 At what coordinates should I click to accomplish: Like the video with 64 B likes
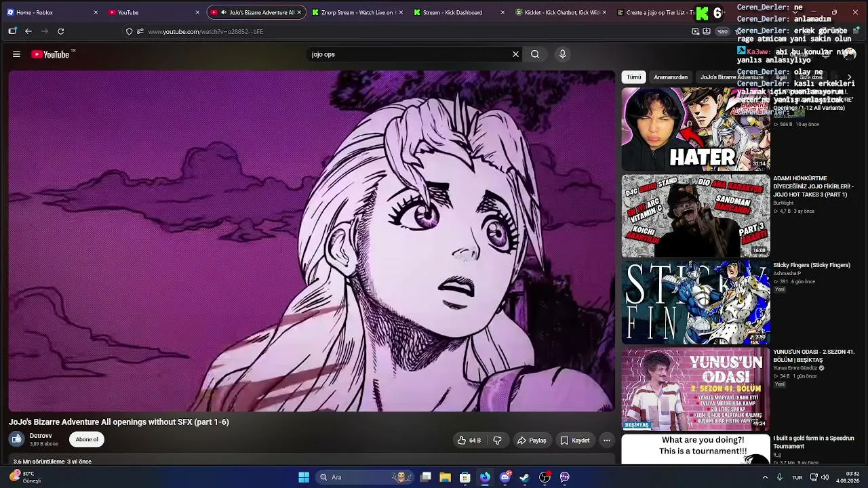tap(469, 441)
